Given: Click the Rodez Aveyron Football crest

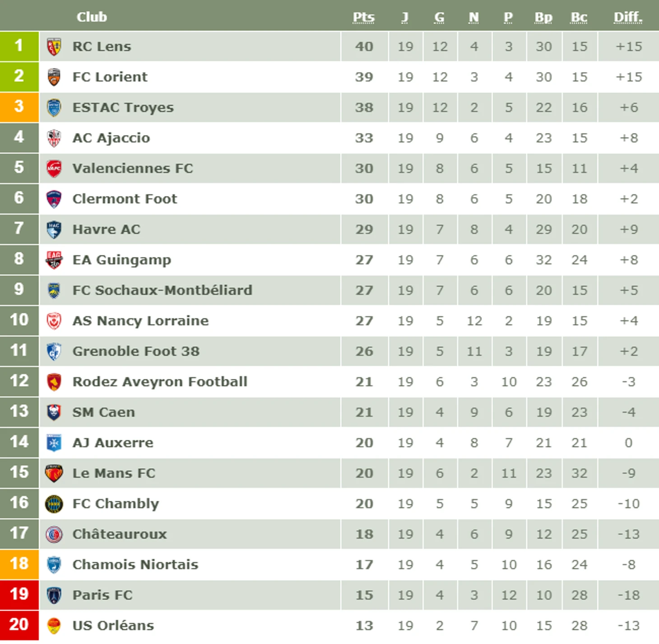Looking at the screenshot, I should coord(54,382).
